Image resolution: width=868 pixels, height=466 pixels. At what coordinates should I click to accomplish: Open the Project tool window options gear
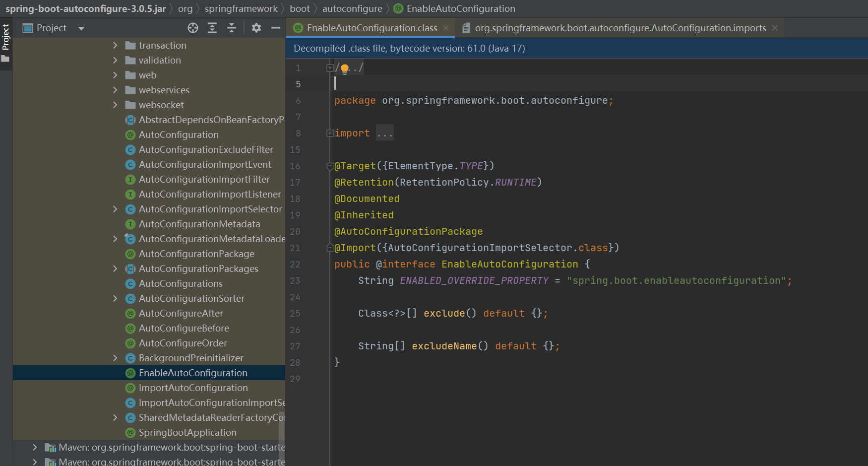[256, 28]
